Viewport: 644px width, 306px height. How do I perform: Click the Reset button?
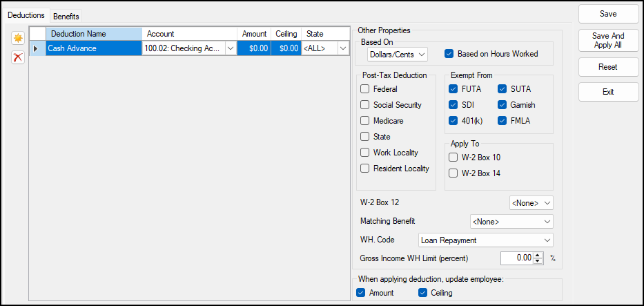(x=608, y=67)
